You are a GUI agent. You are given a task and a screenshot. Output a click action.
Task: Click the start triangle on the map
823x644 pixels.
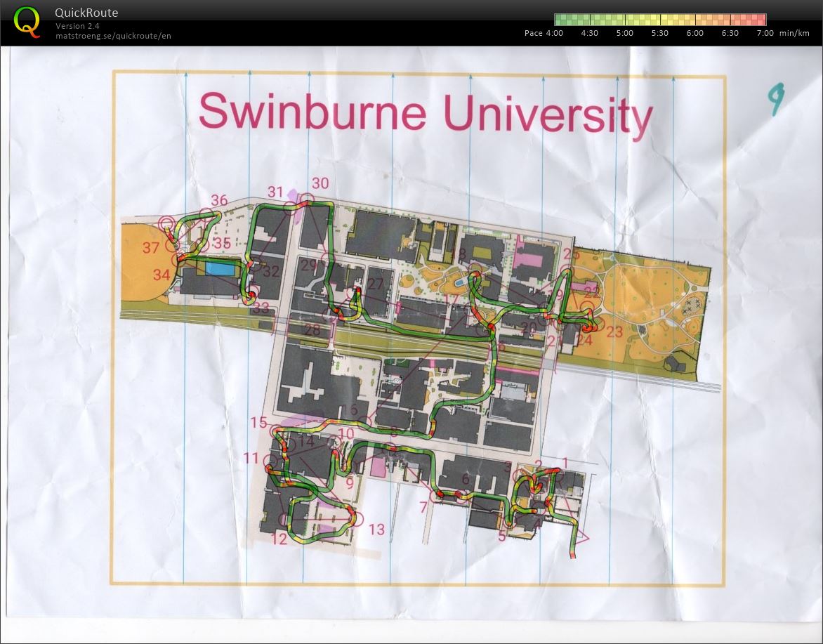tap(580, 538)
